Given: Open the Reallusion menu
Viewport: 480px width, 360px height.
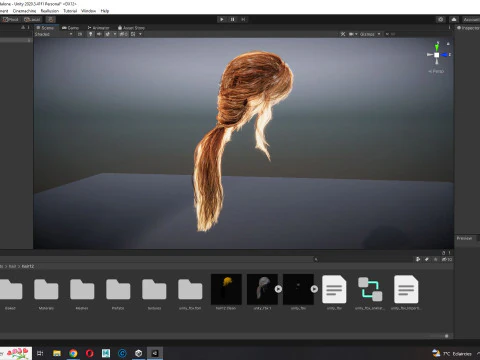Looking at the screenshot, I should click(50, 11).
